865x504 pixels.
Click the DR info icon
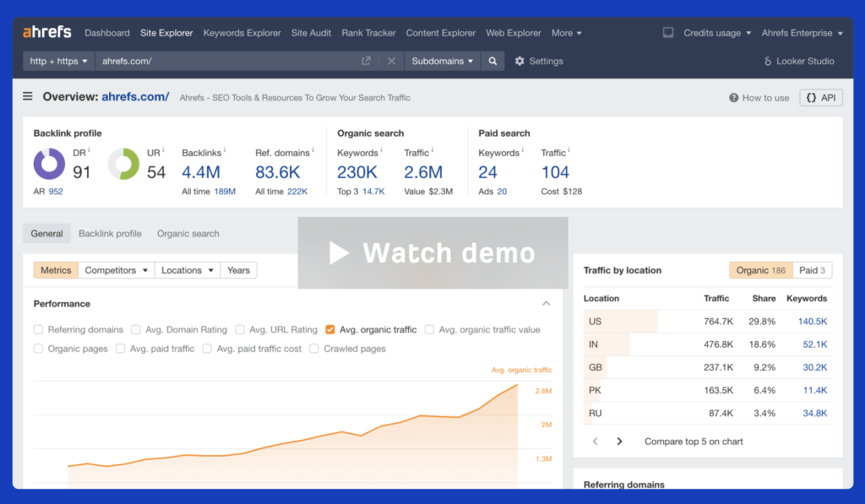pyautogui.click(x=89, y=150)
